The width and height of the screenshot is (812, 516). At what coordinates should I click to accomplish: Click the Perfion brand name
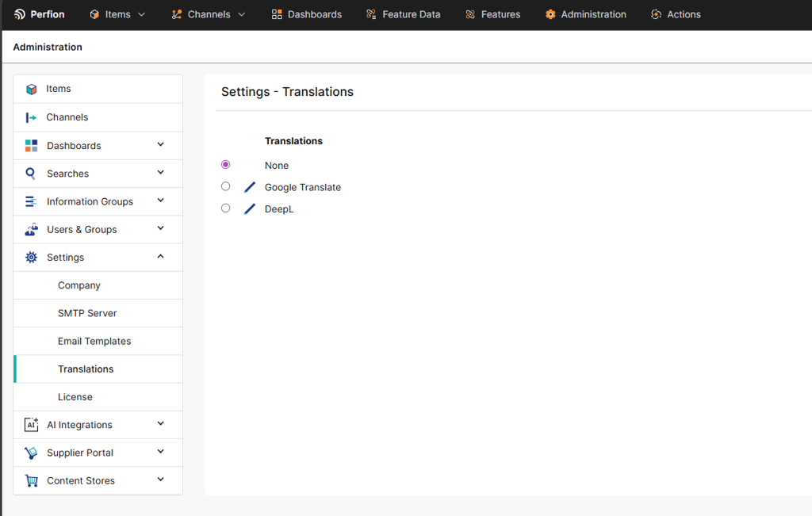47,14
